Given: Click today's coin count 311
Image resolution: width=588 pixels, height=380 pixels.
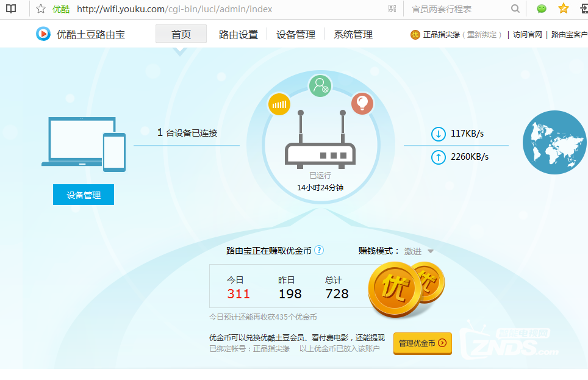Looking at the screenshot, I should pos(238,294).
